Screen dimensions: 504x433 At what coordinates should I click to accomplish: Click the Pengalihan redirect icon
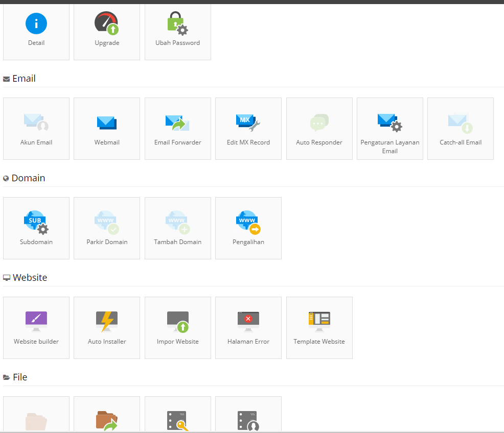coord(248,228)
